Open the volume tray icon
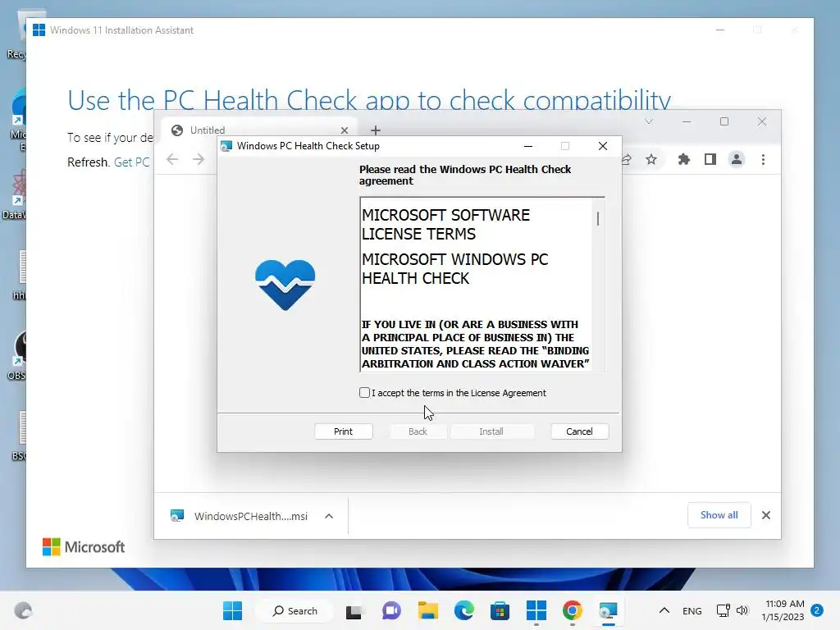The width and height of the screenshot is (840, 630). 742,610
